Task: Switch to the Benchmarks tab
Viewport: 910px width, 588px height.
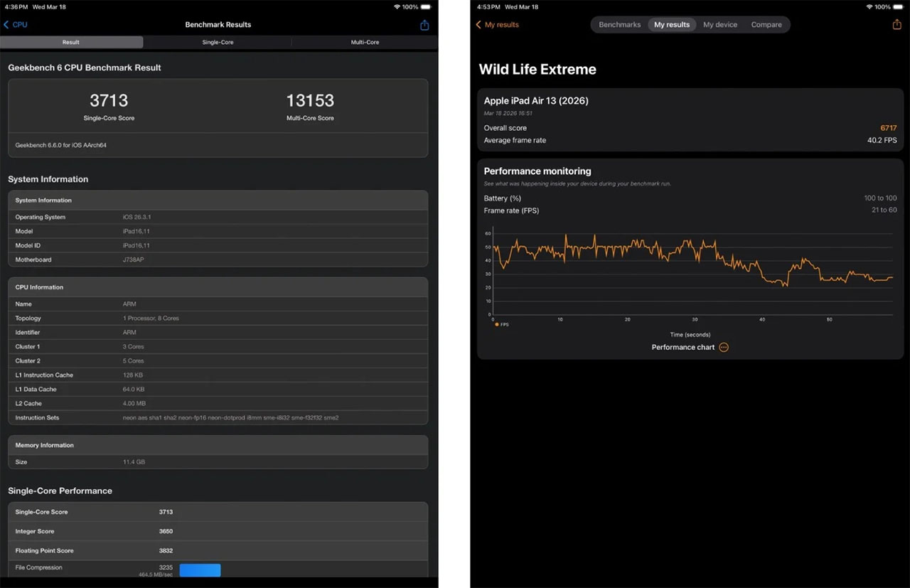Action: tap(619, 24)
